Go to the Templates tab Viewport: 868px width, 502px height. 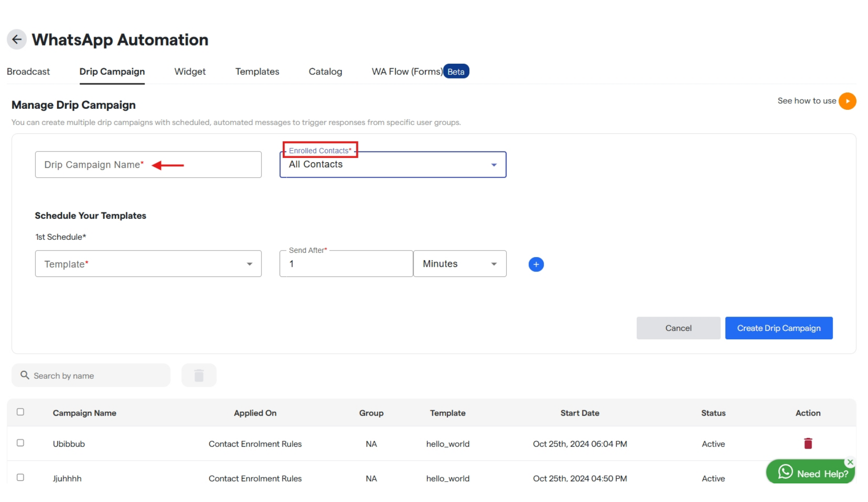click(x=257, y=72)
